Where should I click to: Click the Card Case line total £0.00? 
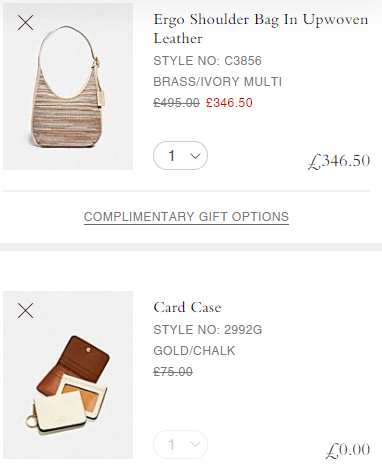point(348,450)
